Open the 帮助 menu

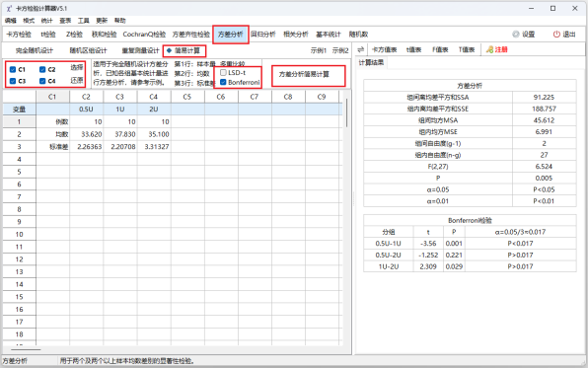click(x=120, y=21)
